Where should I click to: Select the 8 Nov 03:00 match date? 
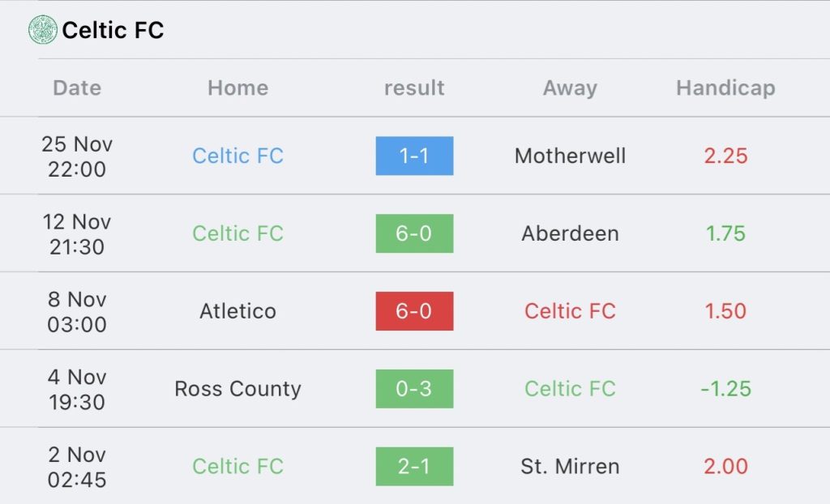pyautogui.click(x=77, y=311)
